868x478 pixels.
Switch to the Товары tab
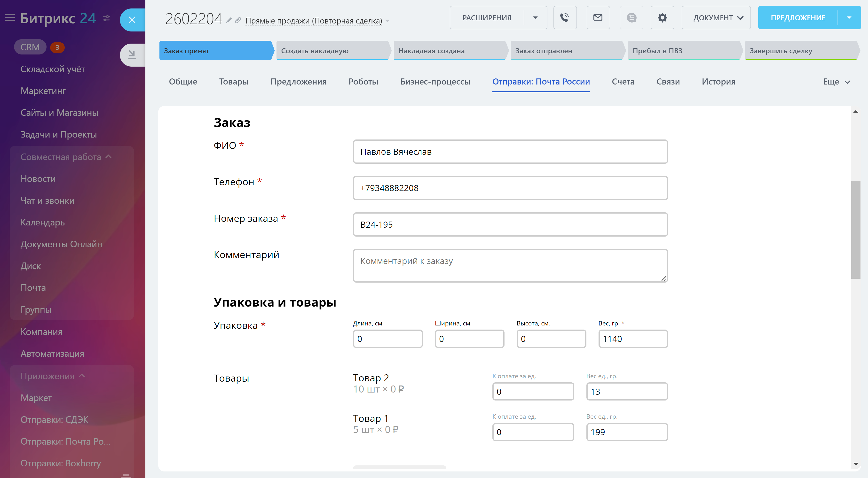(234, 82)
